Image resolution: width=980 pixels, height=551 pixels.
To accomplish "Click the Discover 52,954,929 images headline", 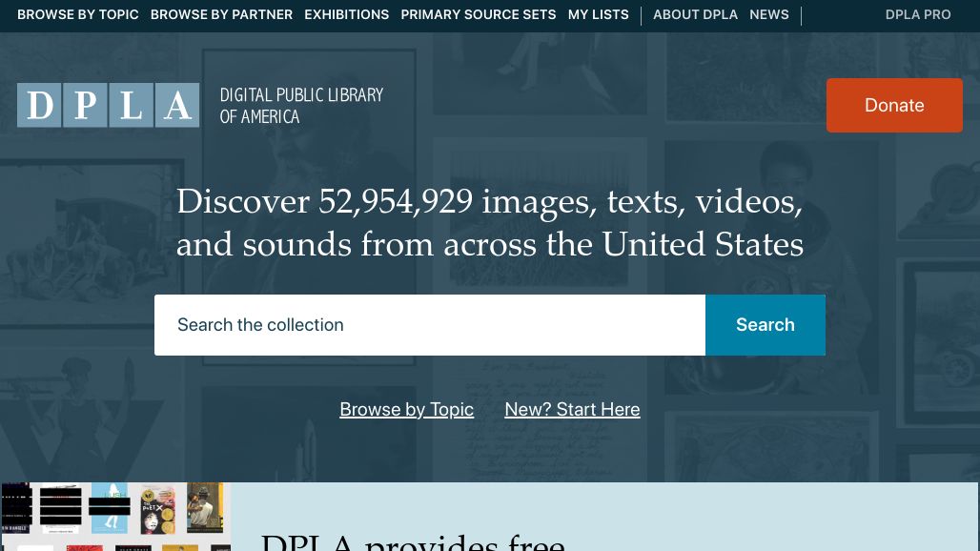I will point(489,222).
